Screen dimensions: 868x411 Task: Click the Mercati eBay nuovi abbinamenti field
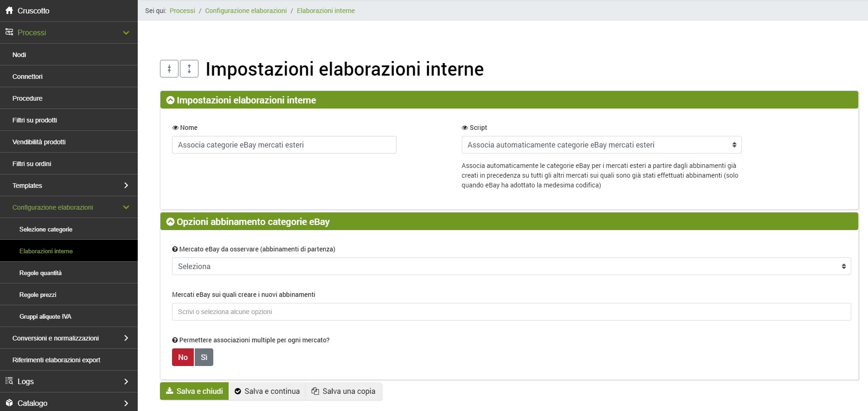click(x=511, y=312)
